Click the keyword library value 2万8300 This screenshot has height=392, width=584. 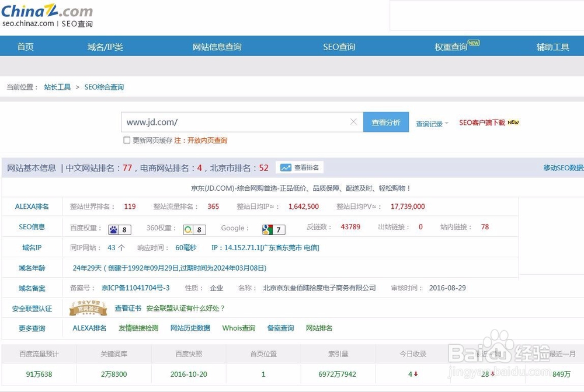pyautogui.click(x=114, y=374)
